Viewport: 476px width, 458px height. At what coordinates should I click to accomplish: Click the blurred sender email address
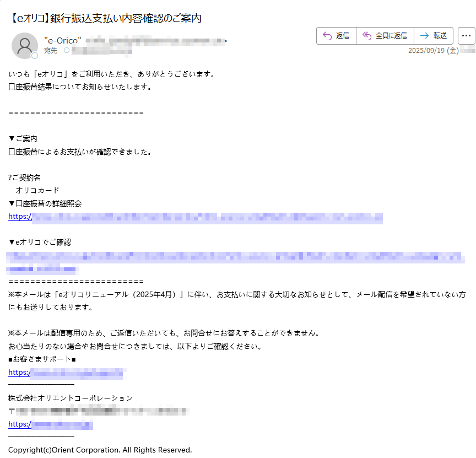(156, 41)
